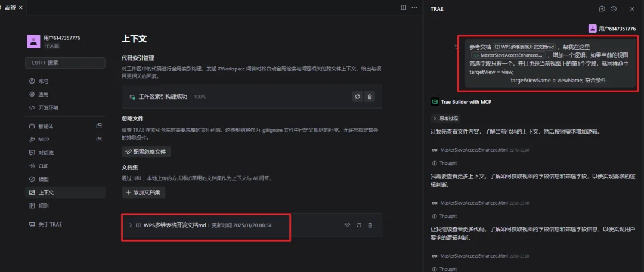Rebuild the workspace code index
This screenshot has width=644, height=272.
tap(357, 97)
